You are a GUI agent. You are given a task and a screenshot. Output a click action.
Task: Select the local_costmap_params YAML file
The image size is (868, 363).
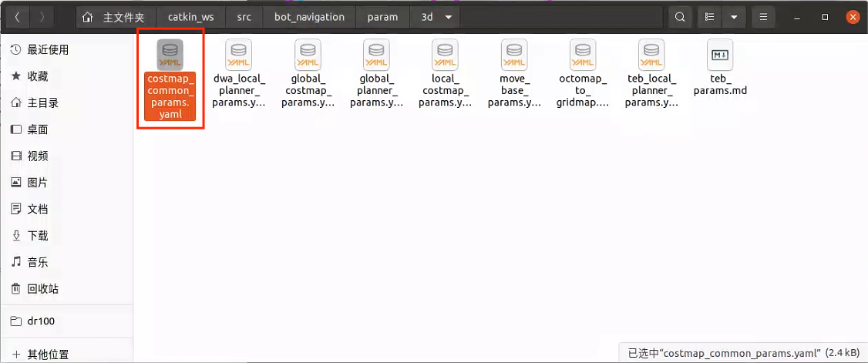445,55
